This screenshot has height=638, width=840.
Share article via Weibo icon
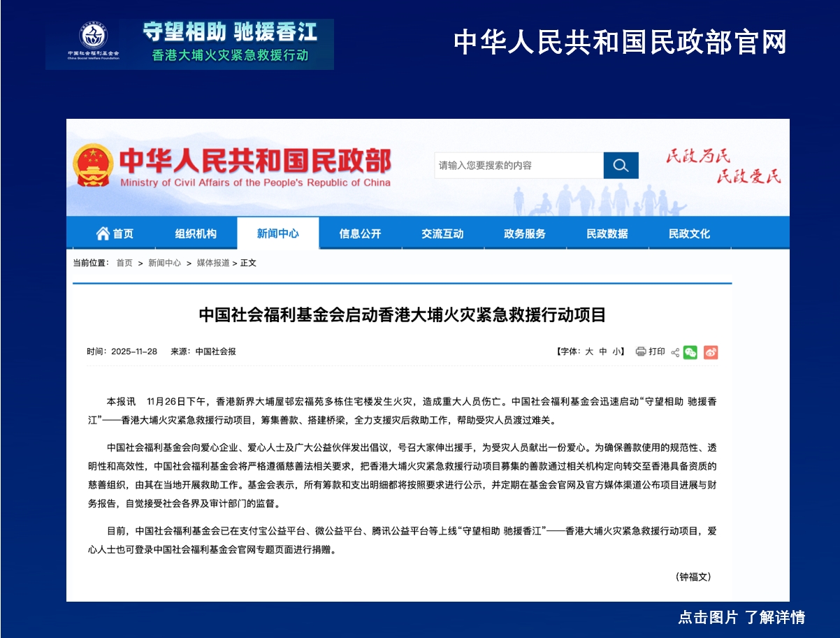coord(711,352)
